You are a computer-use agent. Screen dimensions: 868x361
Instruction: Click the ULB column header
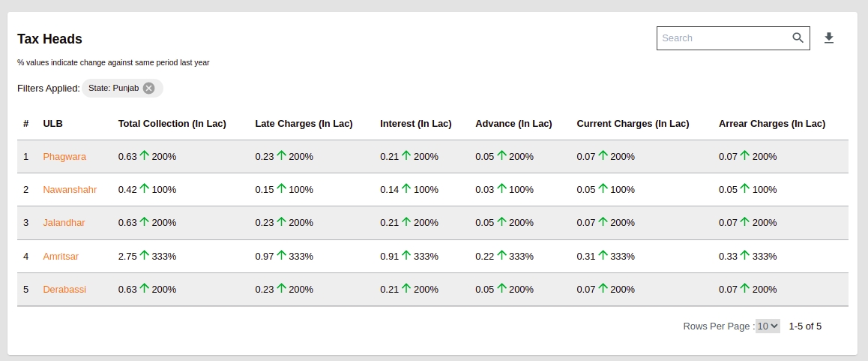coord(52,124)
